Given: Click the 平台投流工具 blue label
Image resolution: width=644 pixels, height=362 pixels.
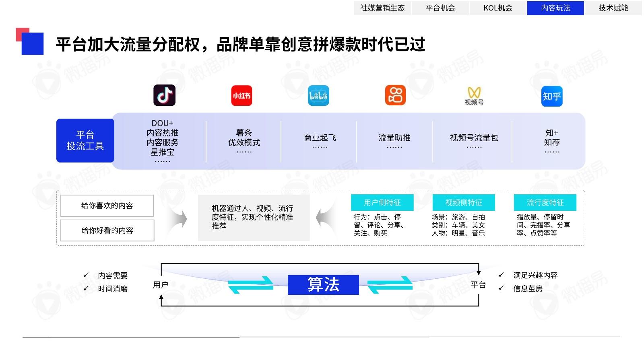Looking at the screenshot, I should click(85, 140).
